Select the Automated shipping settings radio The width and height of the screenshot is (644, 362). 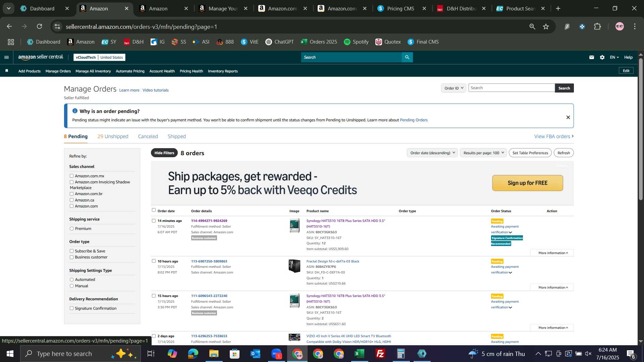click(71, 280)
